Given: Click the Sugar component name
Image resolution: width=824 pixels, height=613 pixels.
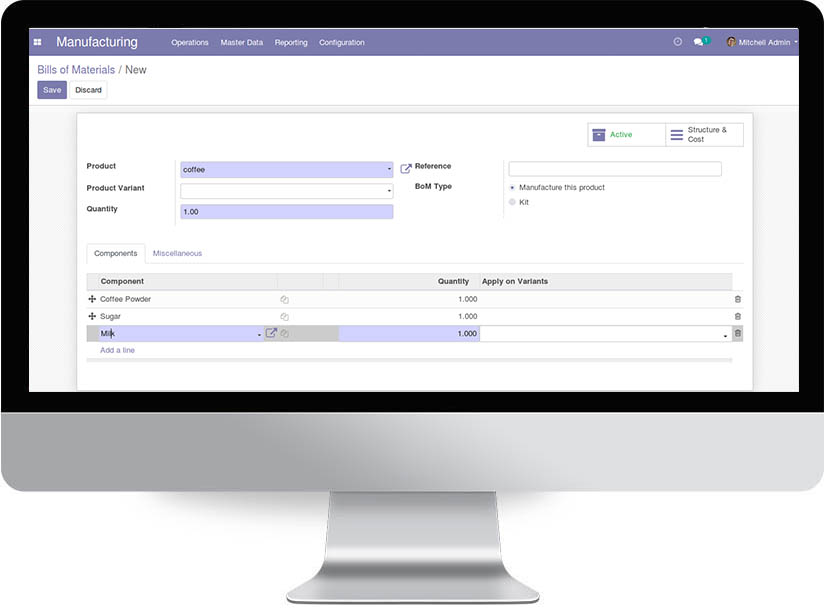Looking at the screenshot, I should [110, 316].
